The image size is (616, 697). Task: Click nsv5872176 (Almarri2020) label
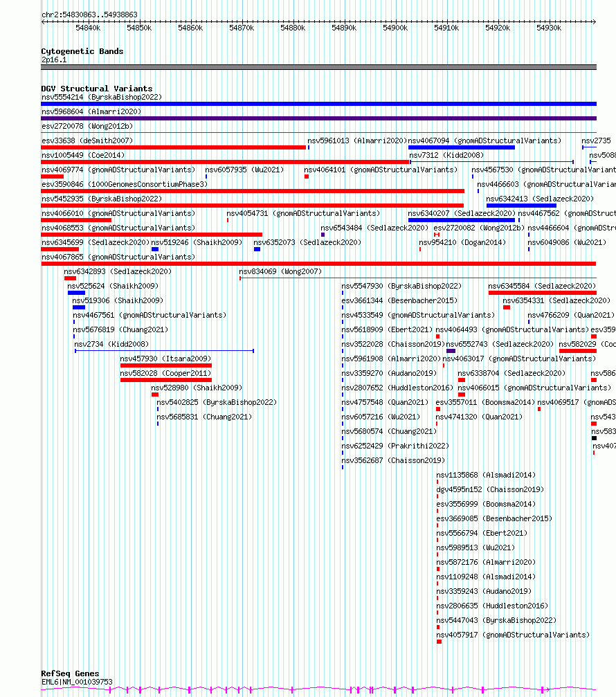[x=486, y=562]
